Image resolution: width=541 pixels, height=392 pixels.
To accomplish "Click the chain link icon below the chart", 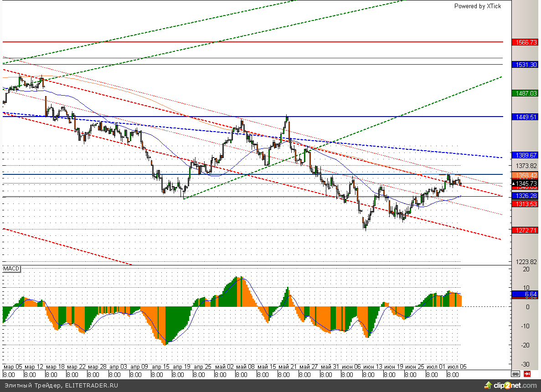I will 515,374.
